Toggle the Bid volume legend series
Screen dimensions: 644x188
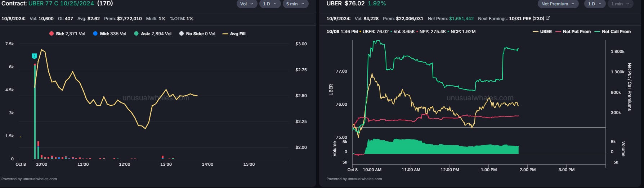click(x=67, y=34)
